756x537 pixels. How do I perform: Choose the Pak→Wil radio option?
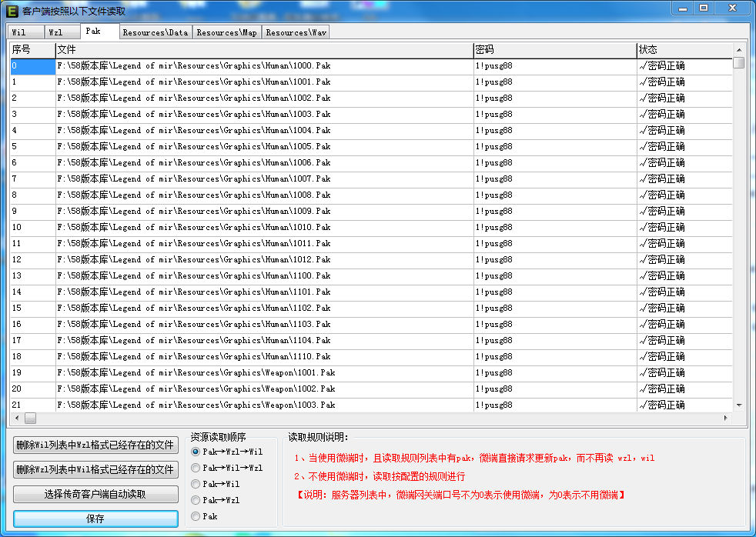coord(196,484)
